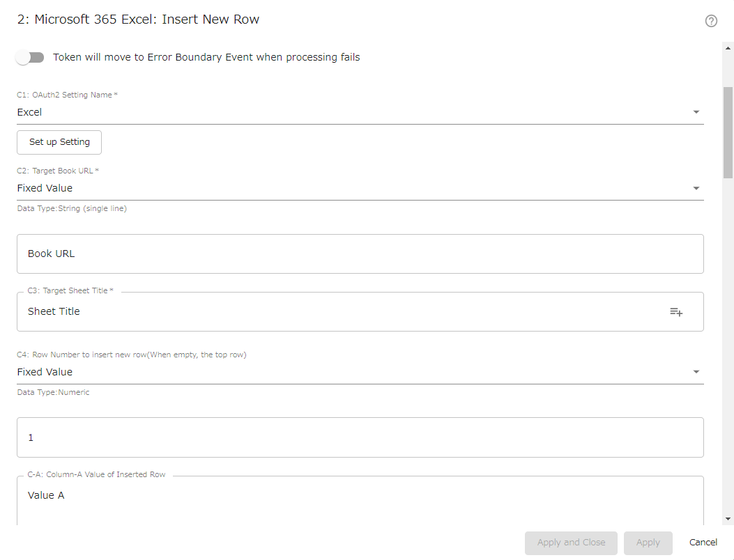Screen dimensions: 734x560
Task: Click the dialog title Insert New Row
Action: point(138,20)
